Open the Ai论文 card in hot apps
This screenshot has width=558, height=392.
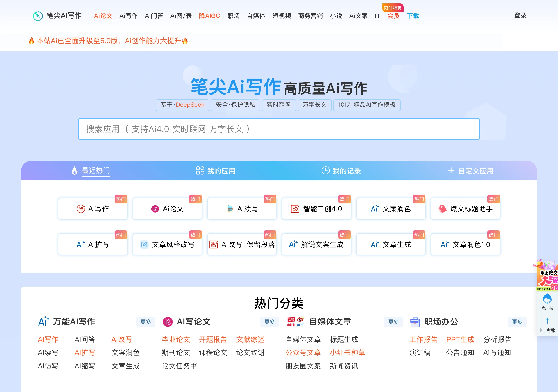[x=167, y=209]
